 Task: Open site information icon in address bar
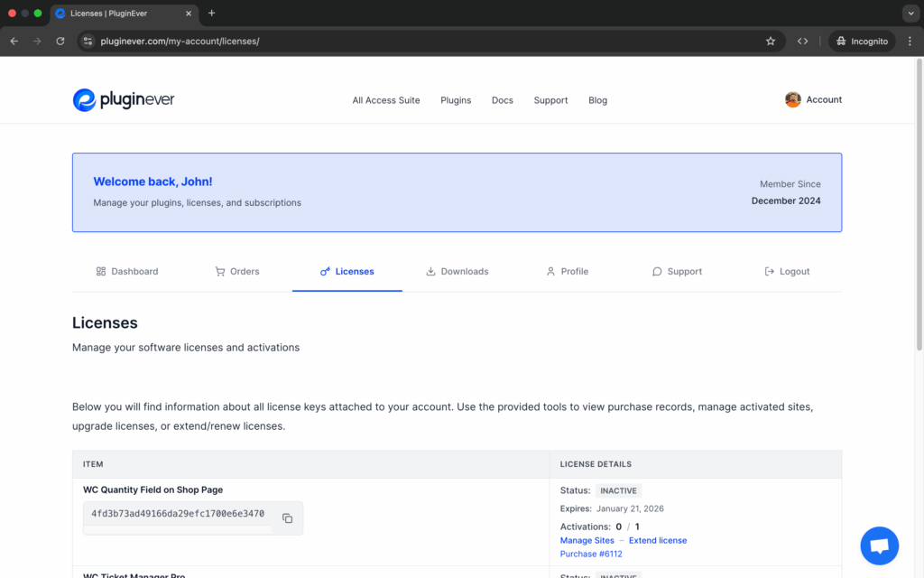88,42
